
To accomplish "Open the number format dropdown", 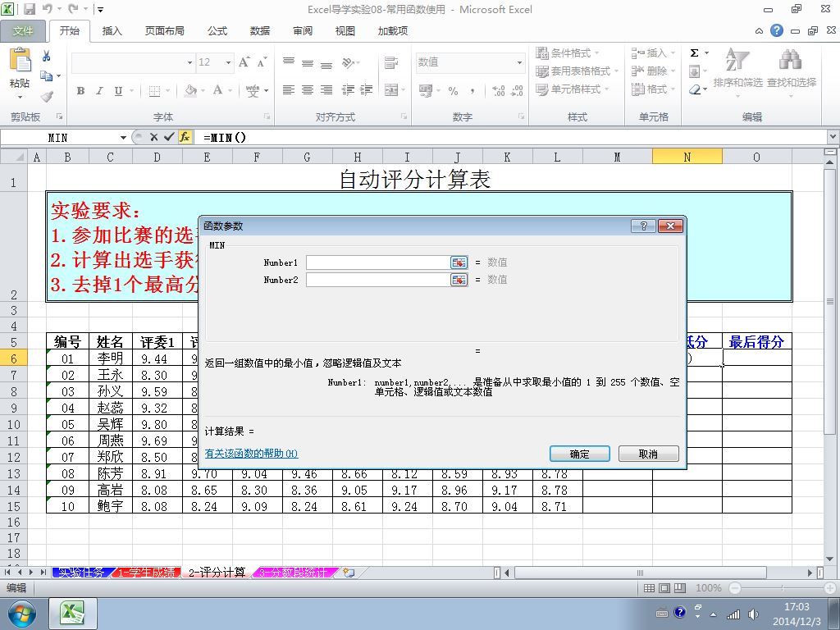I will 519,62.
